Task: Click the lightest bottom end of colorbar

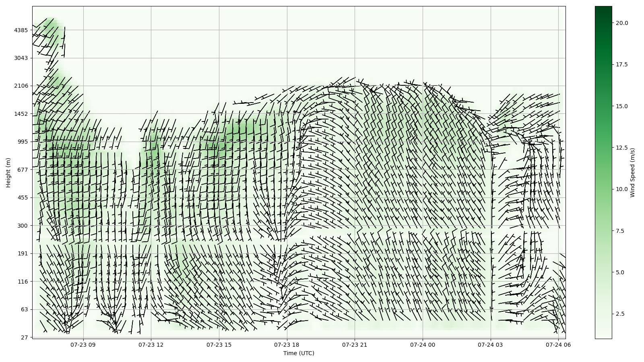Action: [603, 336]
